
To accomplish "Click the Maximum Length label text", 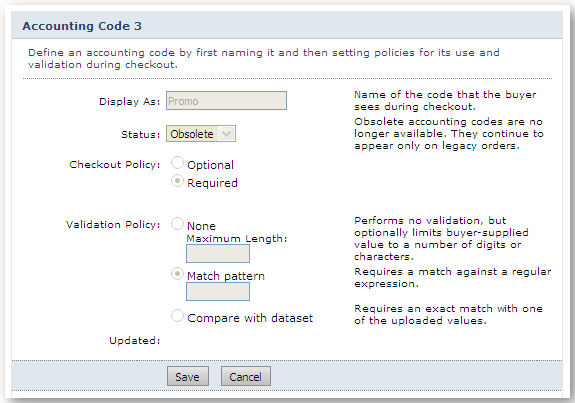I will tap(237, 239).
